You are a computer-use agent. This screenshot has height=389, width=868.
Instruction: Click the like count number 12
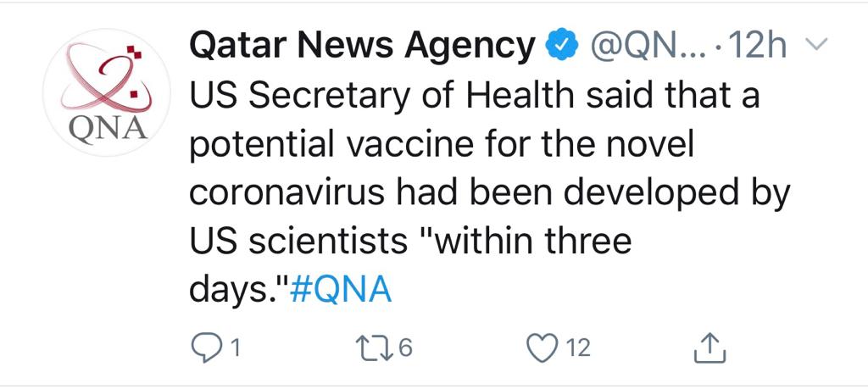click(578, 348)
